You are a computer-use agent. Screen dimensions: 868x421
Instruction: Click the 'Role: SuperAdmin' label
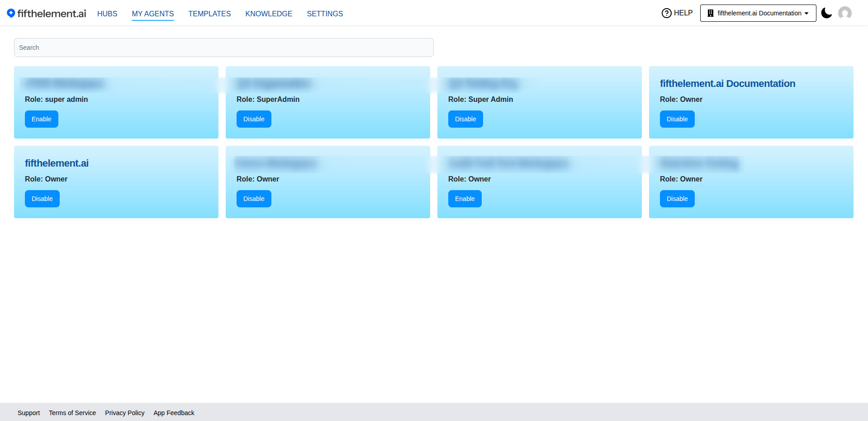(x=268, y=100)
